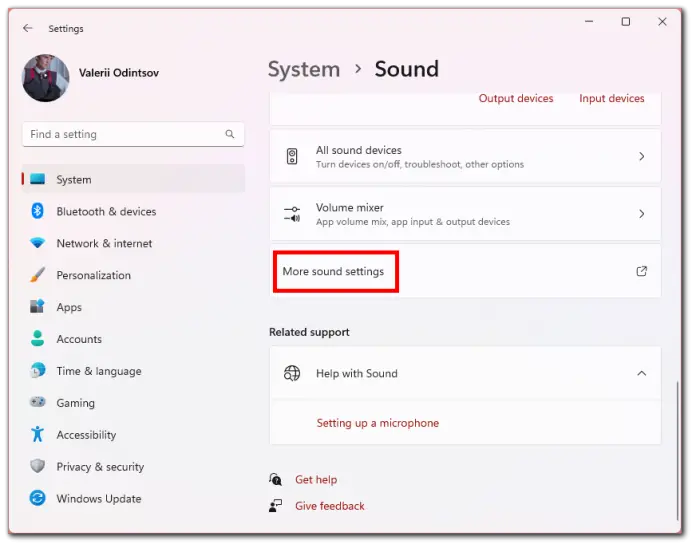Click Help with Sound header
This screenshot has height=548, width=696.
coord(465,373)
